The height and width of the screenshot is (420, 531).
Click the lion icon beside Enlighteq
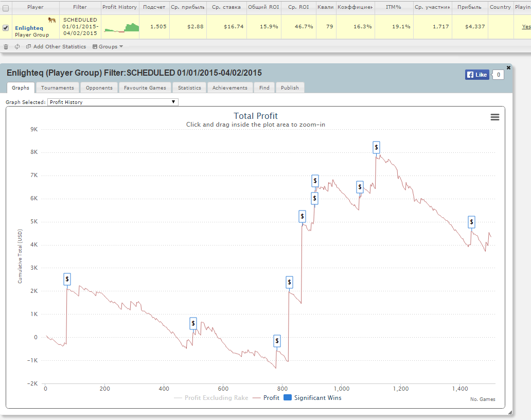tap(52, 20)
